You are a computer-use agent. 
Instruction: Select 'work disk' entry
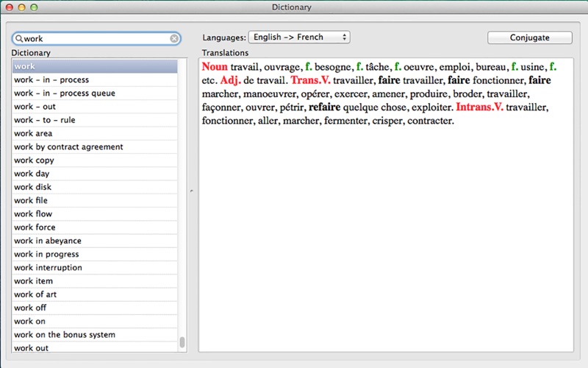coord(95,187)
